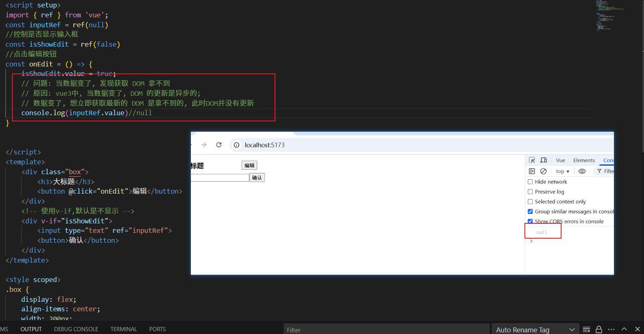
Task: Clear output using the panel list icon
Action: click(x=586, y=329)
